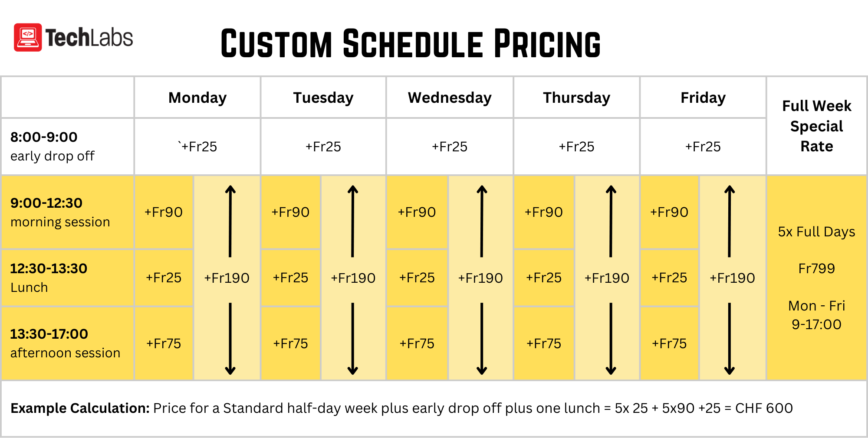The width and height of the screenshot is (868, 438).
Task: Click Friday's +Fr25 early drop off cell
Action: [703, 147]
